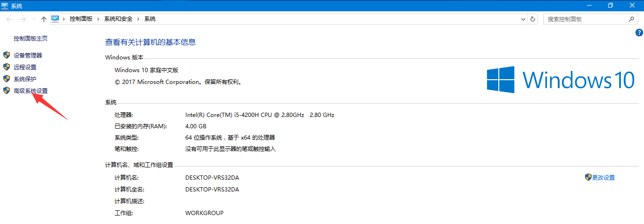The height and width of the screenshot is (224, 644).
Task: Click 系统 breadcrumb item
Action: 150,19
